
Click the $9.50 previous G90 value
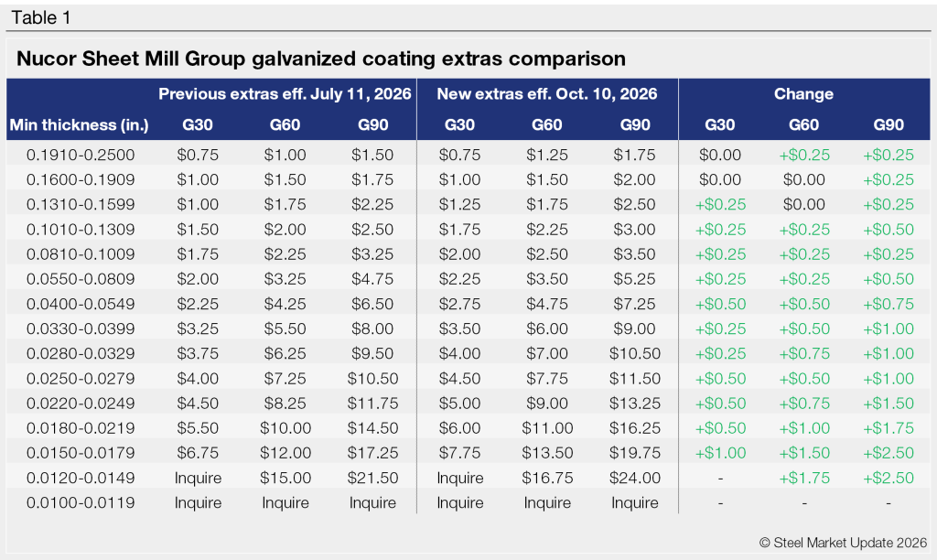tap(372, 353)
